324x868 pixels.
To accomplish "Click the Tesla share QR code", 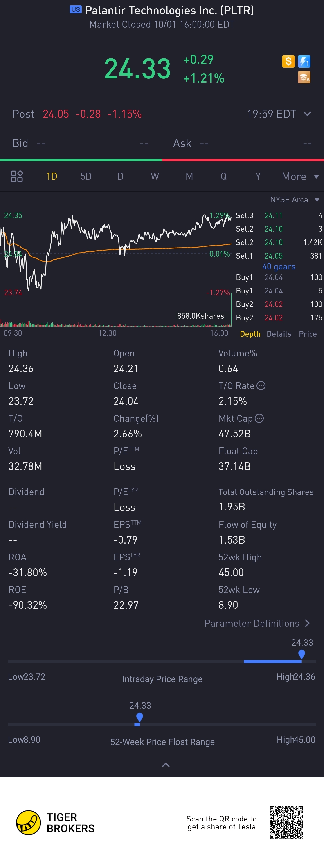I will [286, 823].
